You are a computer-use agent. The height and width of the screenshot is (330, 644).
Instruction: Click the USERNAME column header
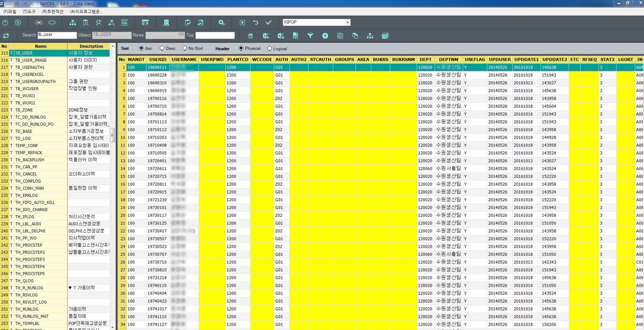(184, 59)
